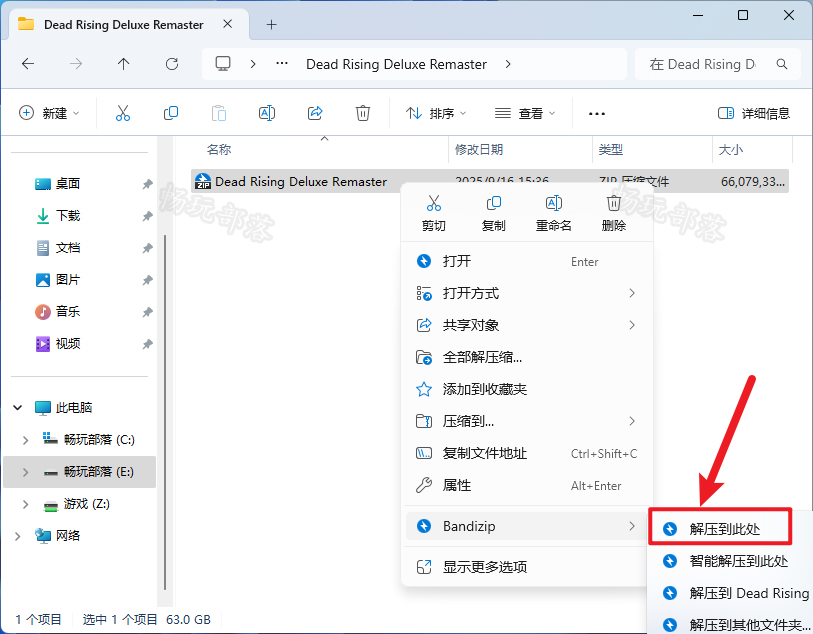Unpin 下载 using its pin icon
813x634 pixels.
[147, 216]
